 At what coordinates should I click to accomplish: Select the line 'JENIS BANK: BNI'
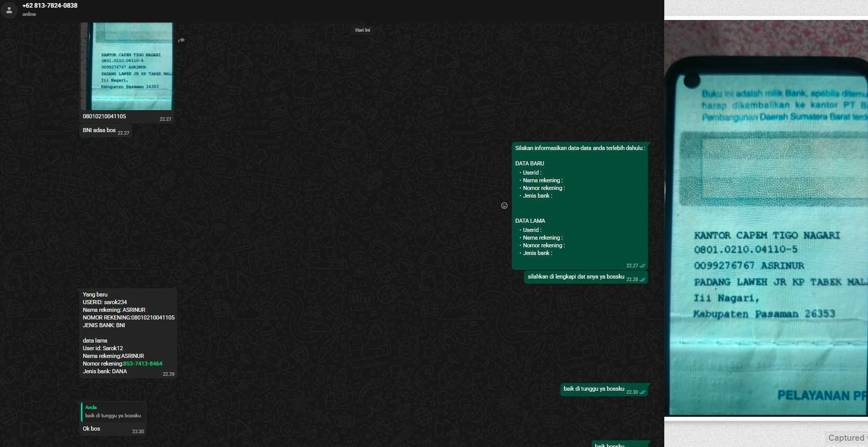click(x=104, y=325)
